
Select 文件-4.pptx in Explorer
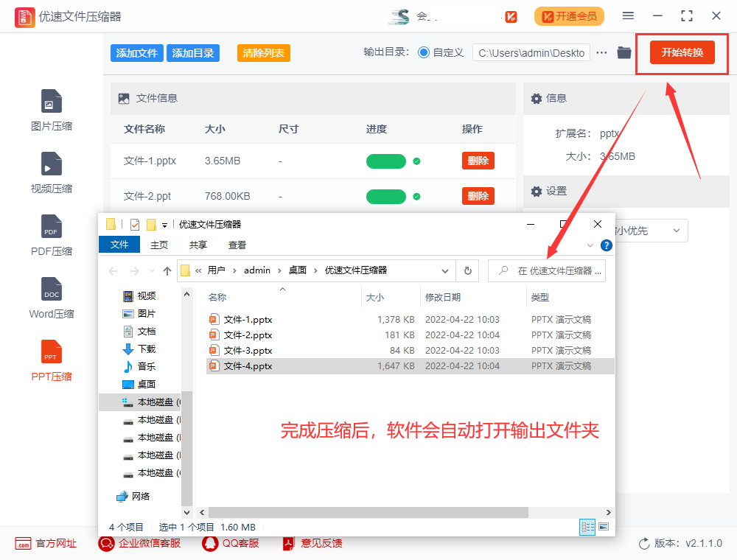[410, 366]
